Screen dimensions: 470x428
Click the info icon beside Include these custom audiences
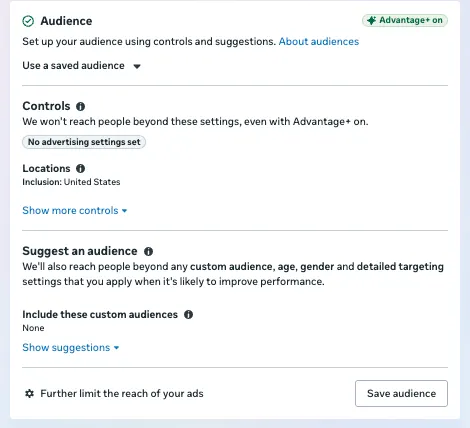(x=188, y=314)
